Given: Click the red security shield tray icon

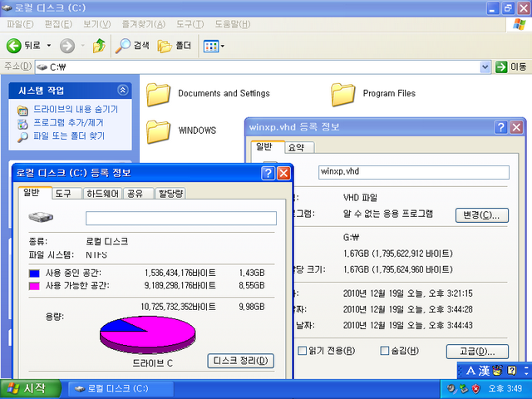Looking at the screenshot, I should (x=476, y=389).
